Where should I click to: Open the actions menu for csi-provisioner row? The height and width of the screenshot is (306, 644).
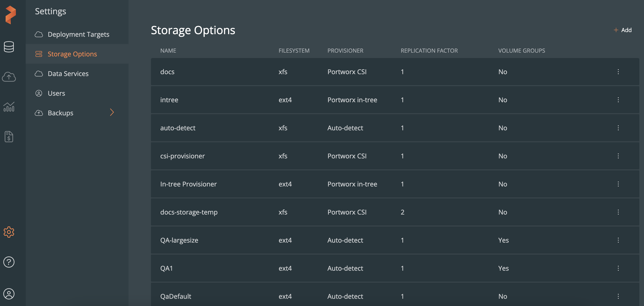point(618,156)
